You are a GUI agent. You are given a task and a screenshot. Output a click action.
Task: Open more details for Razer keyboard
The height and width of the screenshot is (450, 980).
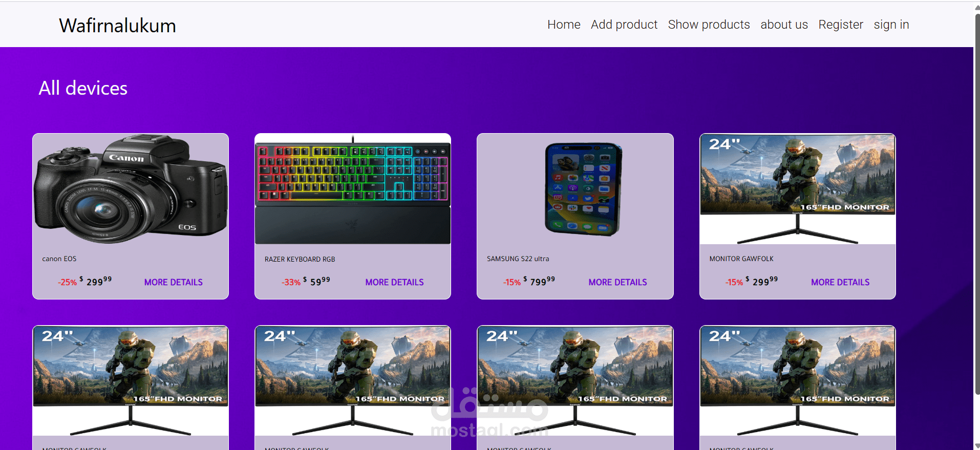coord(395,282)
